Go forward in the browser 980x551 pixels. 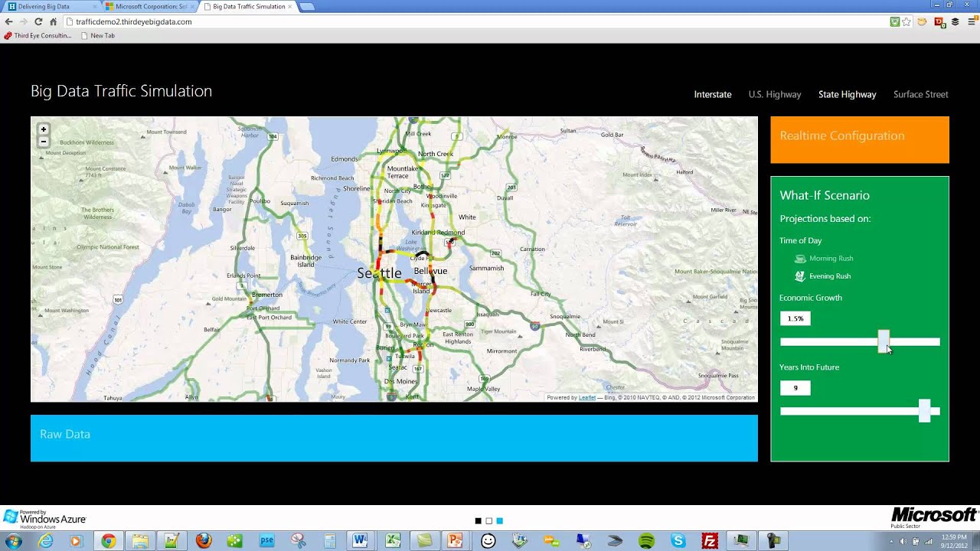click(x=24, y=22)
